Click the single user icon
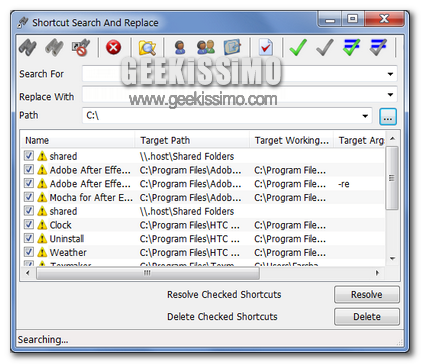The width and height of the screenshot is (421, 364). click(x=180, y=47)
